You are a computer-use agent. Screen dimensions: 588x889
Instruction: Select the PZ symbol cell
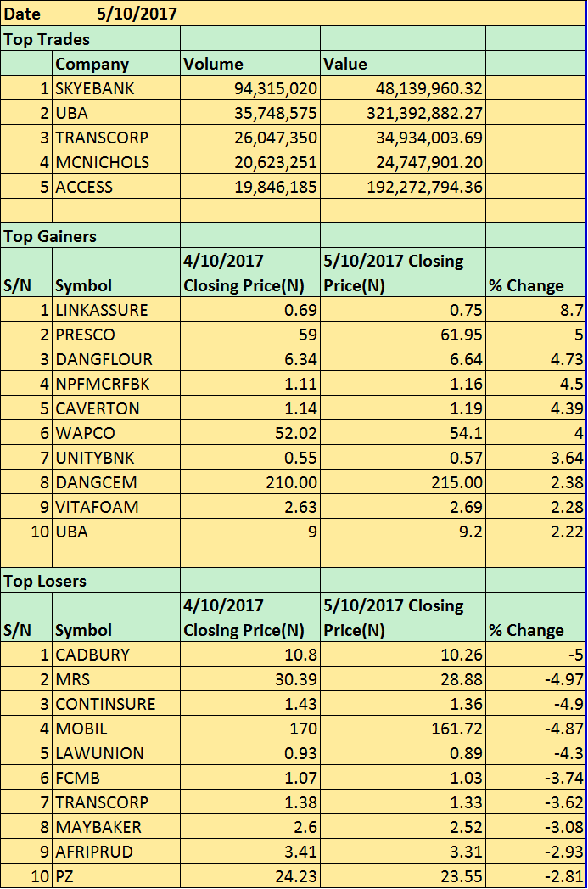tap(65, 876)
